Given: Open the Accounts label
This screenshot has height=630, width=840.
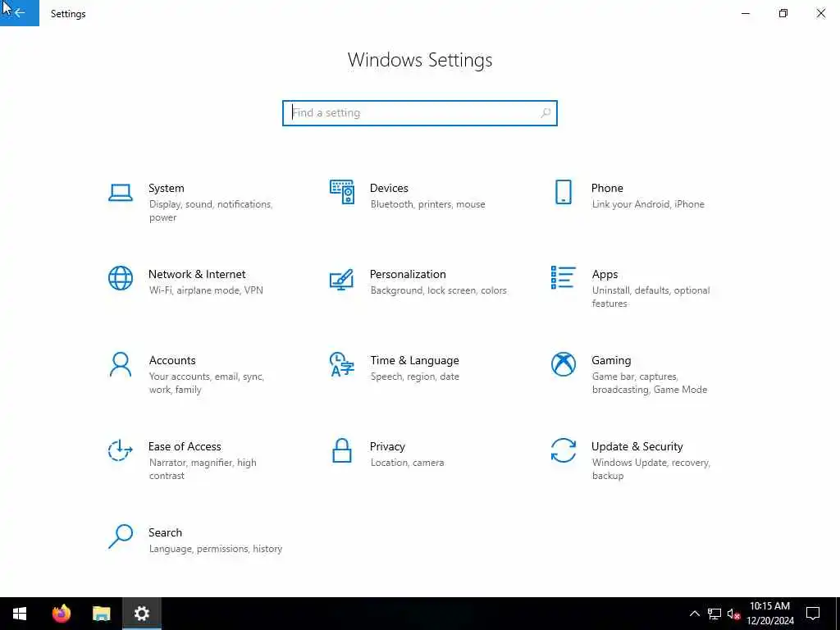Looking at the screenshot, I should (x=172, y=361).
